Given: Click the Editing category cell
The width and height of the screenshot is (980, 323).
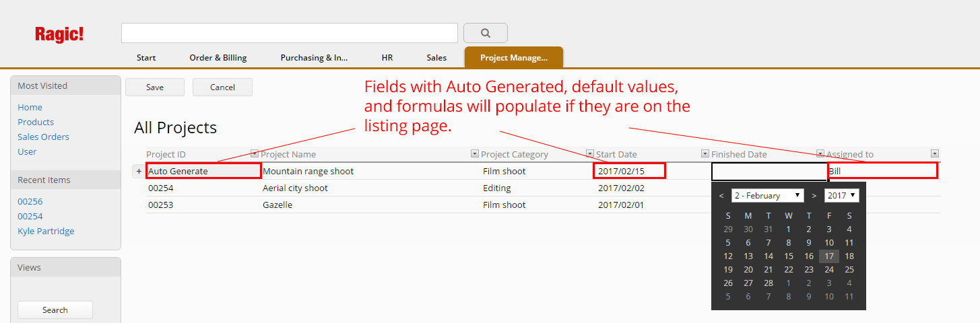Looking at the screenshot, I should [496, 188].
